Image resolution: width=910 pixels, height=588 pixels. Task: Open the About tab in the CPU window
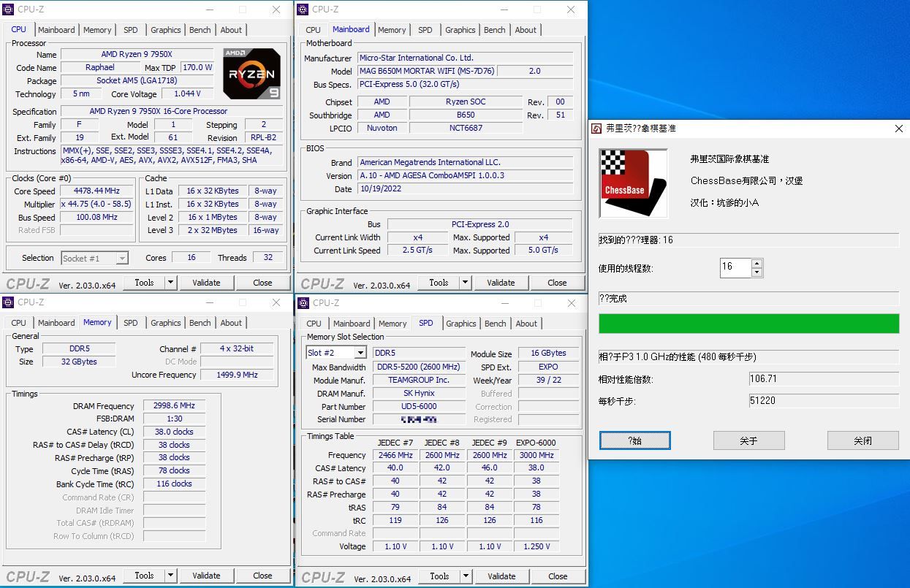tap(231, 30)
